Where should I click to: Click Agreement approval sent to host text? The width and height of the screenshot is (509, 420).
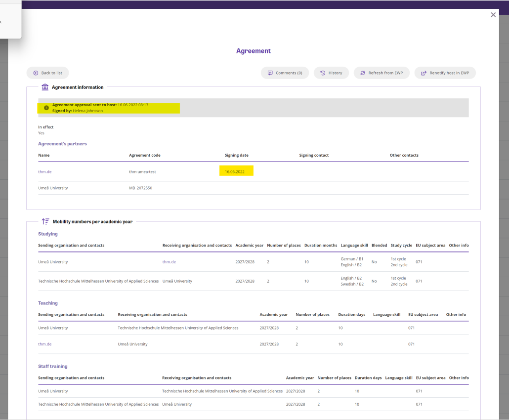[100, 105]
